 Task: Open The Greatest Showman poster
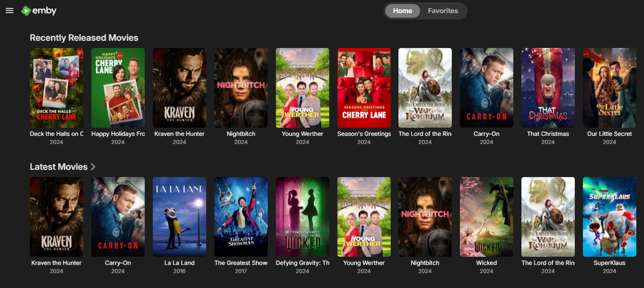click(x=241, y=217)
